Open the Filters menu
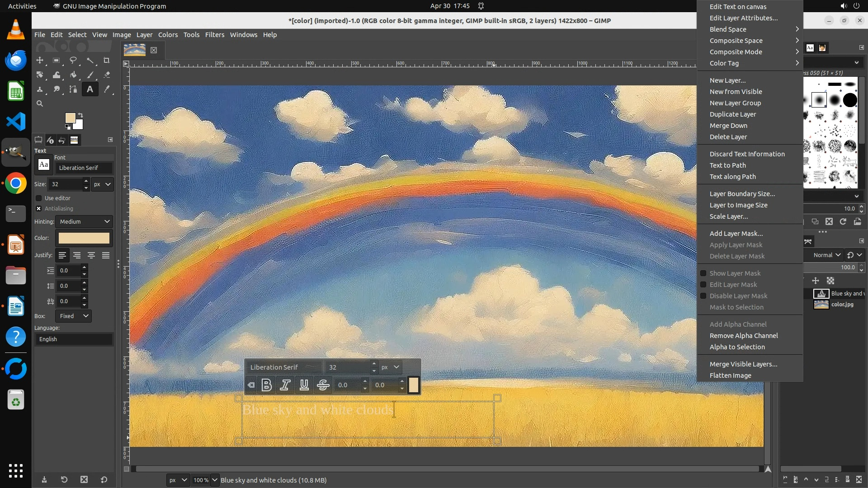868x488 pixels. [x=214, y=35]
